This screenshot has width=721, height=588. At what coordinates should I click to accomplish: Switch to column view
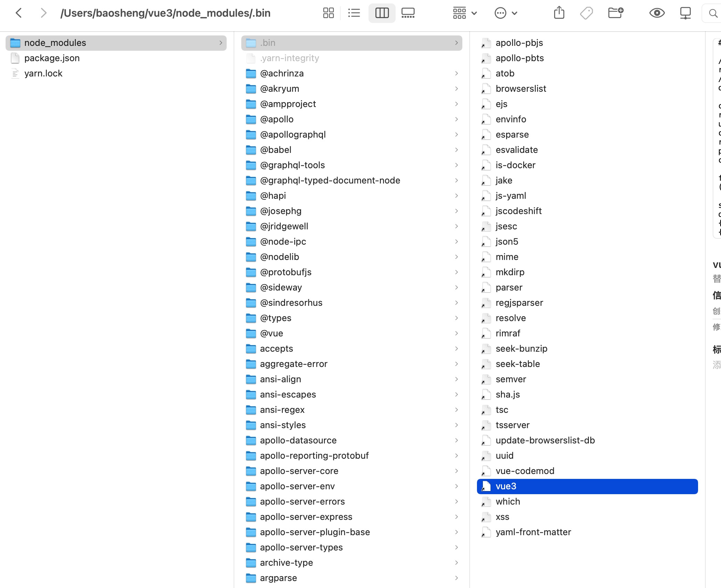[x=382, y=13]
